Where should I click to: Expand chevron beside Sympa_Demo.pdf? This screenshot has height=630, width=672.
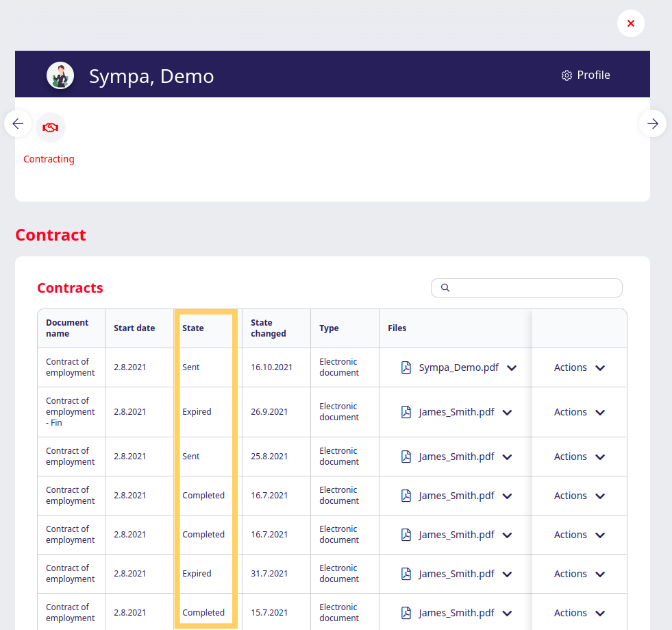click(x=512, y=368)
